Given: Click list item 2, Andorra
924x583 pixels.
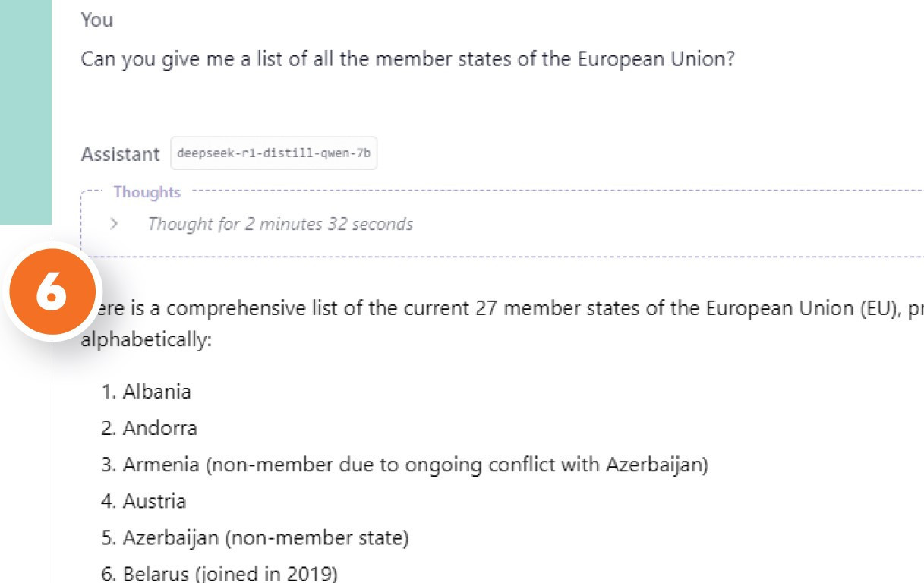Looking at the screenshot, I should click(159, 428).
